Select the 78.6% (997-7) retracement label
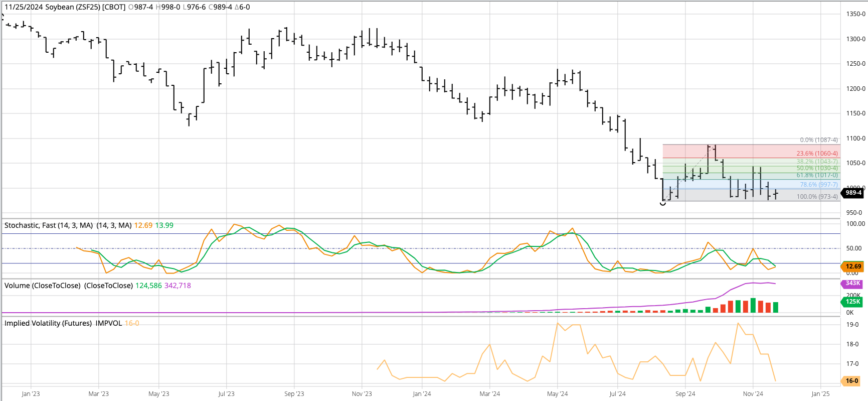 [x=818, y=185]
